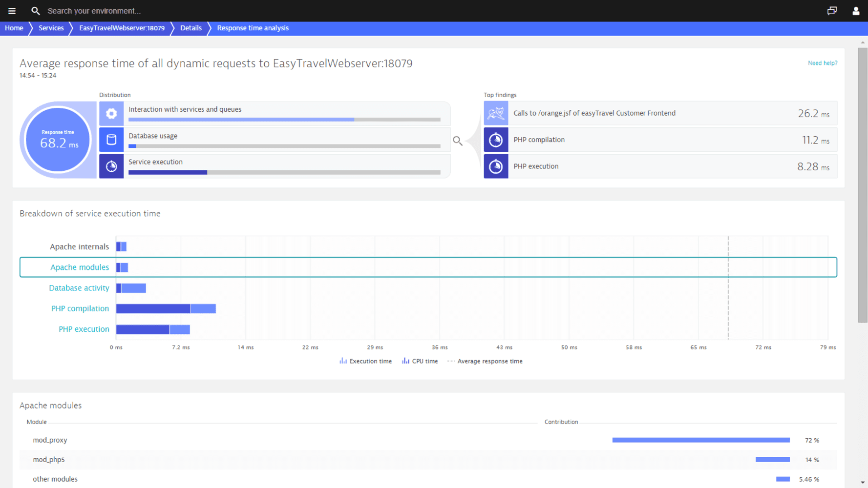Toggle Average response time legend item
Image resolution: width=868 pixels, height=488 pixels.
pyautogui.click(x=485, y=361)
